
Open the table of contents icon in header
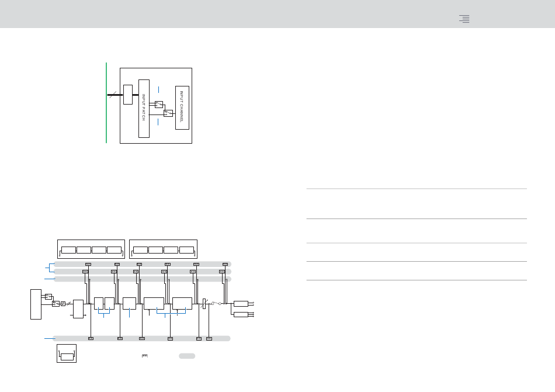click(464, 19)
